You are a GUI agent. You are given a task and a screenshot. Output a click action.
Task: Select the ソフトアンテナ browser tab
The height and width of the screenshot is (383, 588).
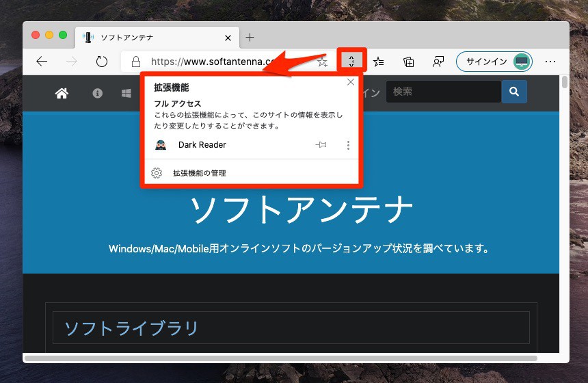click(x=157, y=38)
